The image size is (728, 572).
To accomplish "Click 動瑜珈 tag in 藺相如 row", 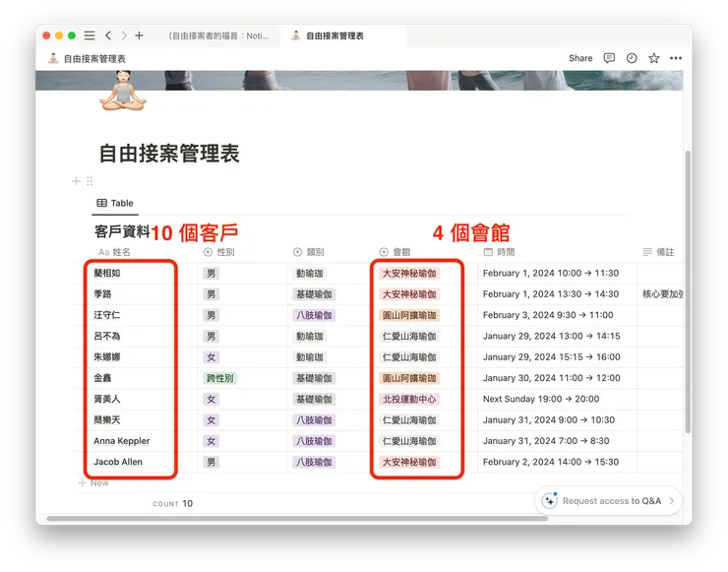I will click(310, 274).
